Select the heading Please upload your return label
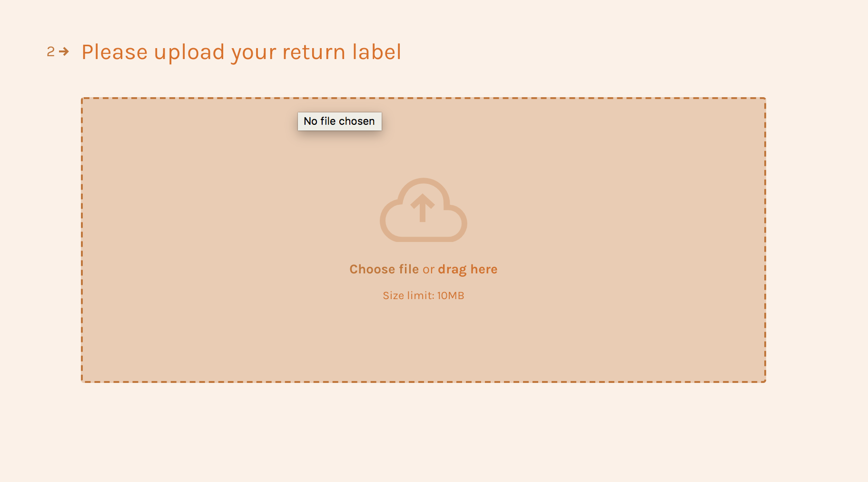The image size is (868, 482). tap(241, 51)
